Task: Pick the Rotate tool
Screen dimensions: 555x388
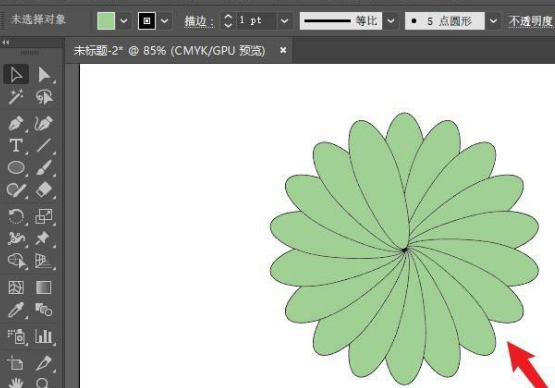Action: coord(16,216)
